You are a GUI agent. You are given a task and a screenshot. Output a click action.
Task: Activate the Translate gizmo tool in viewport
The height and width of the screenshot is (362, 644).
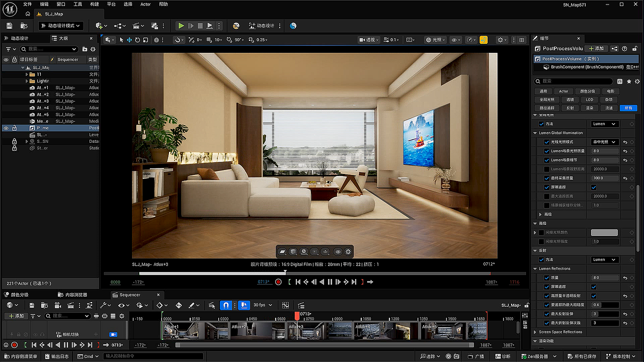(x=129, y=40)
